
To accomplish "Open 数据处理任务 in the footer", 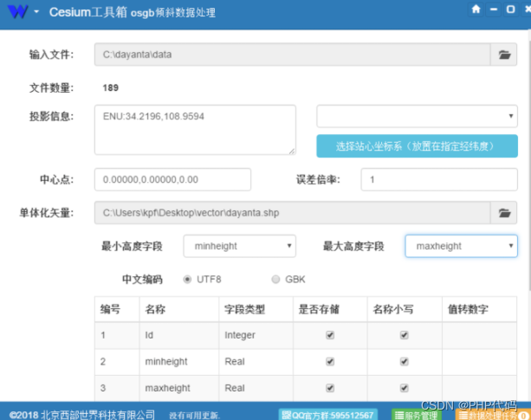I will click(x=493, y=415).
